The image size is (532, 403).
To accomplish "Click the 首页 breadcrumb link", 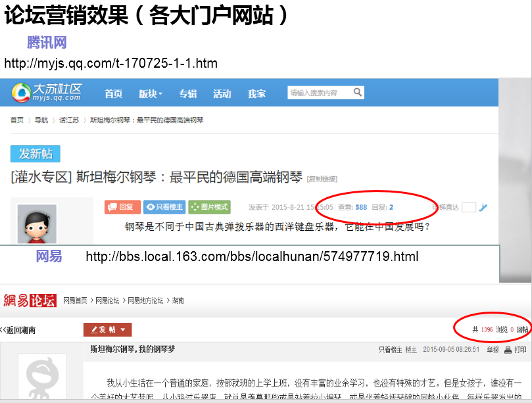I will (17, 120).
